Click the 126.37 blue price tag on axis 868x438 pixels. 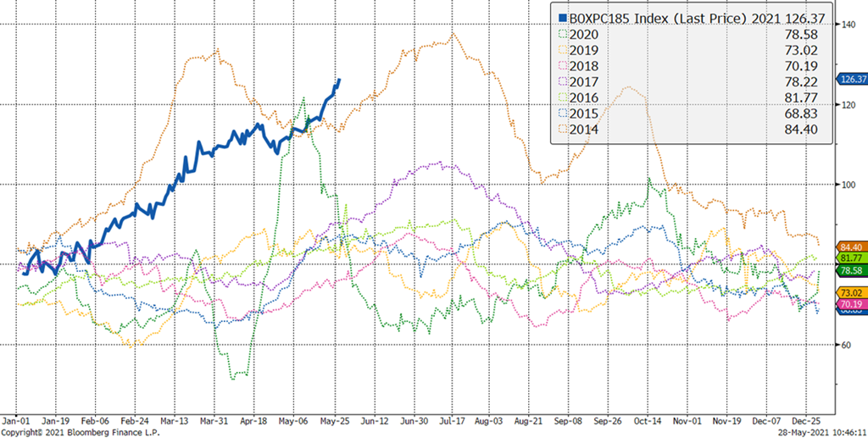851,79
